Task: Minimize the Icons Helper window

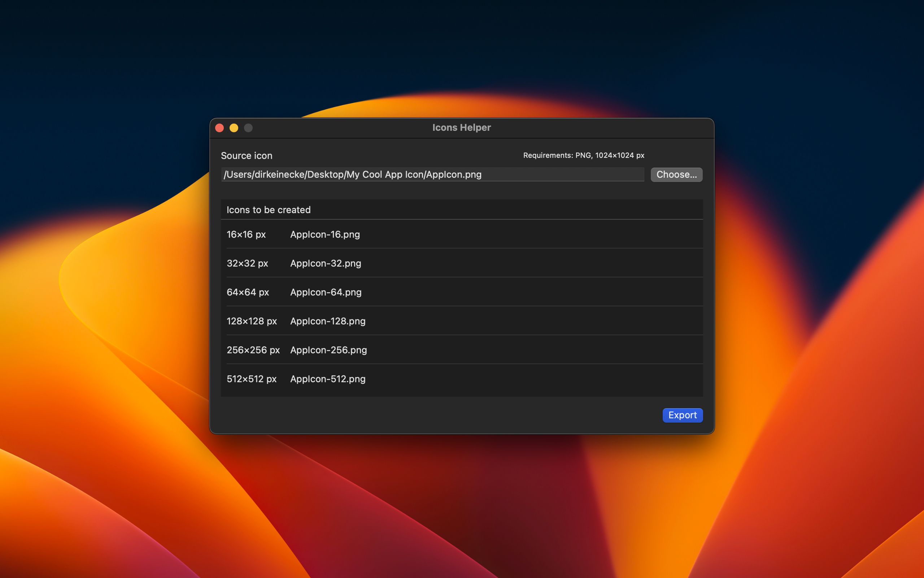Action: [234, 128]
